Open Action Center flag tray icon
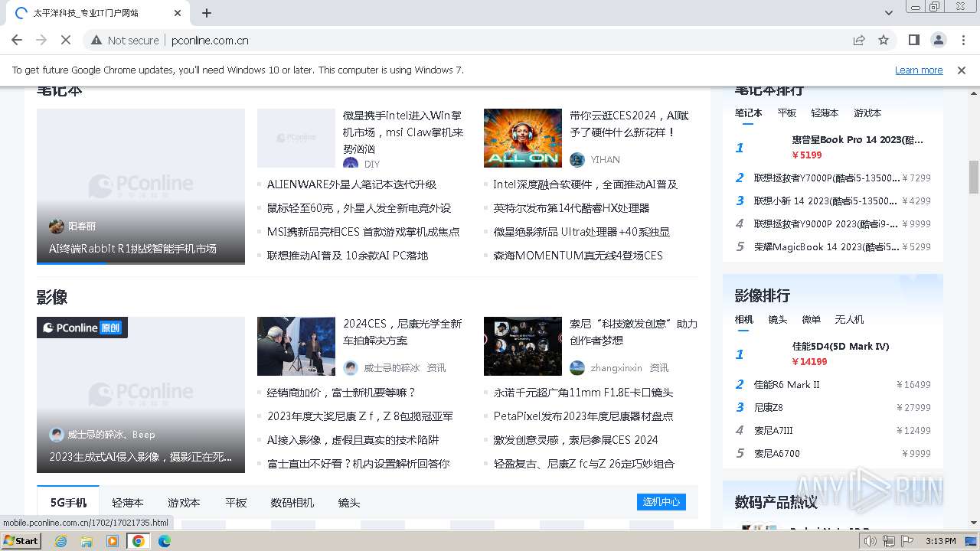The width and height of the screenshot is (980, 551). point(906,541)
